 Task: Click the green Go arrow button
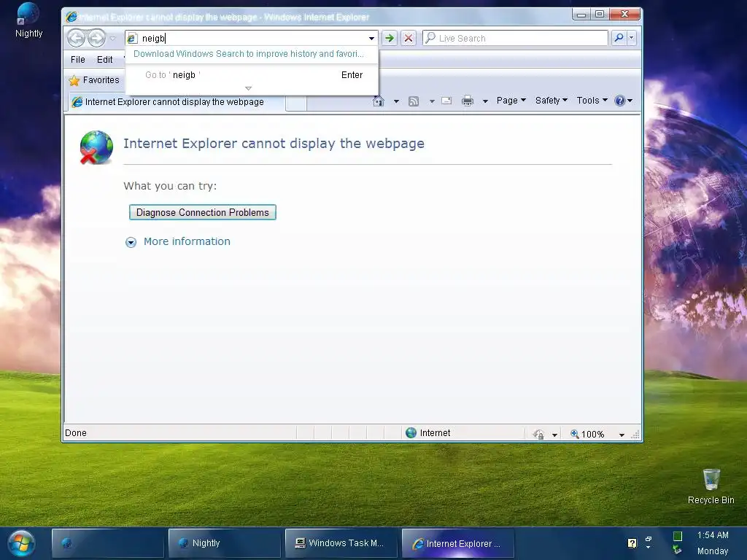pos(390,38)
